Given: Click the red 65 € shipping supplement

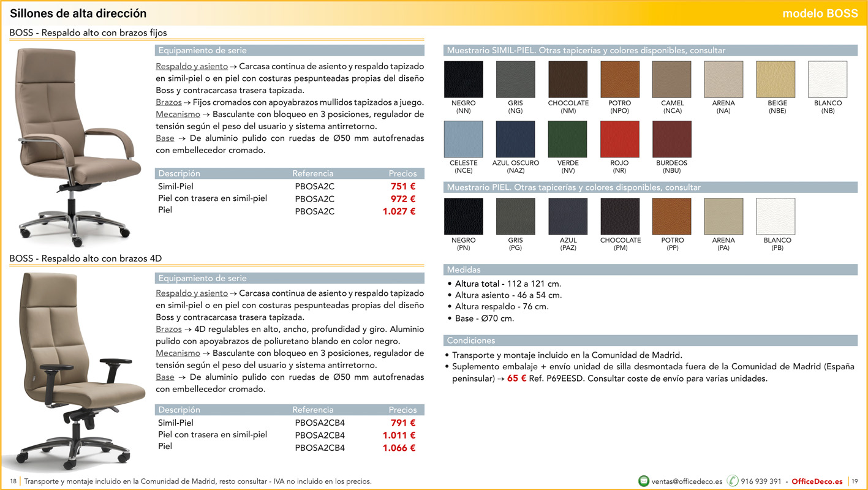Looking at the screenshot, I should tap(516, 379).
